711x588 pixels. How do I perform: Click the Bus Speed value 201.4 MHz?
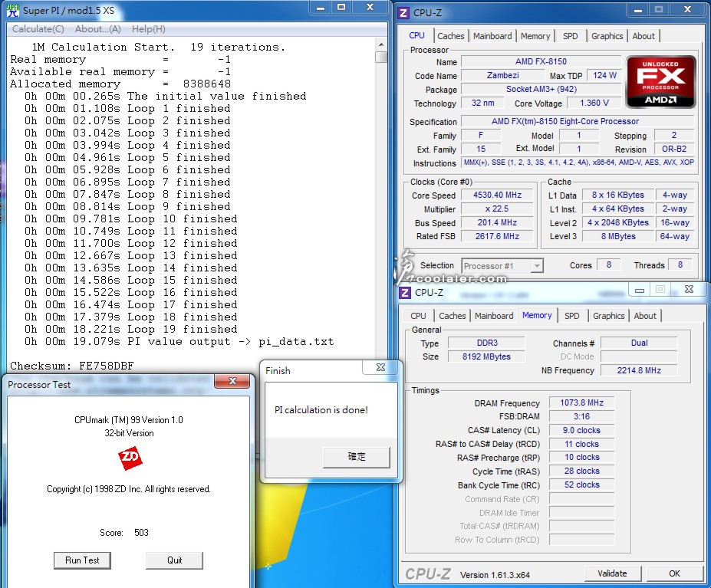[497, 222]
